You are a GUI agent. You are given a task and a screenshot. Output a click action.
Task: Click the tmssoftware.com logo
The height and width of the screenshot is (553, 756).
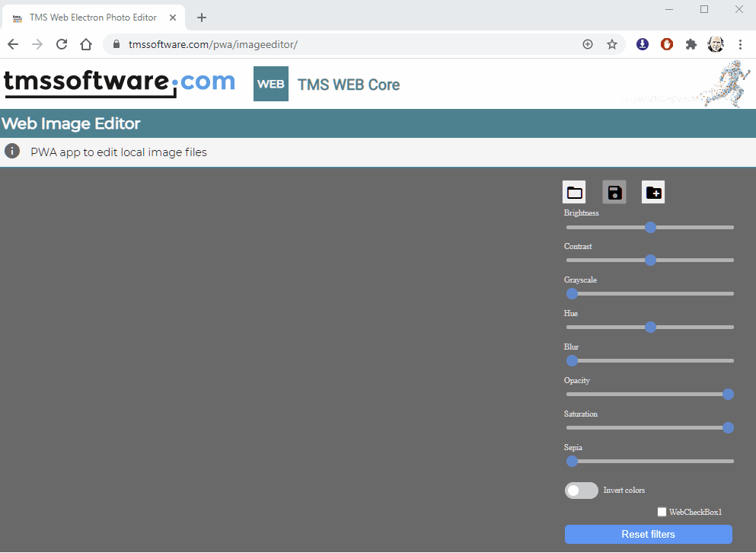click(x=119, y=83)
